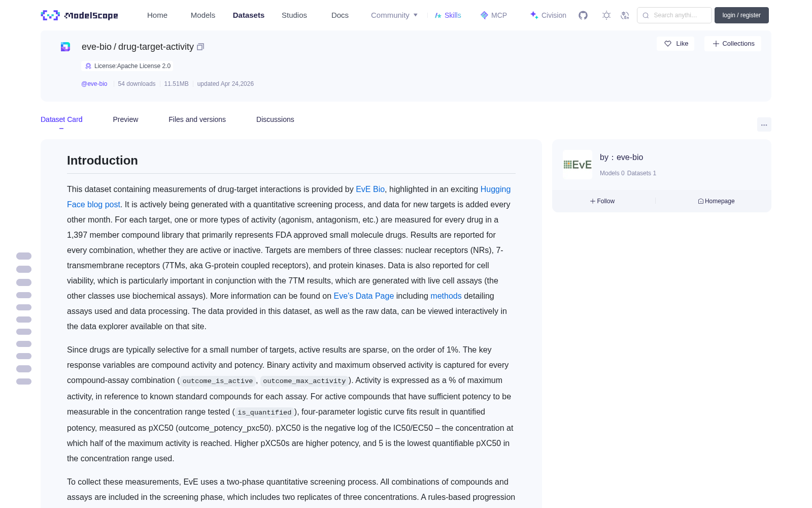Image resolution: width=812 pixels, height=508 pixels.
Task: Click the '11.51MB' size text
Action: pyautogui.click(x=176, y=84)
